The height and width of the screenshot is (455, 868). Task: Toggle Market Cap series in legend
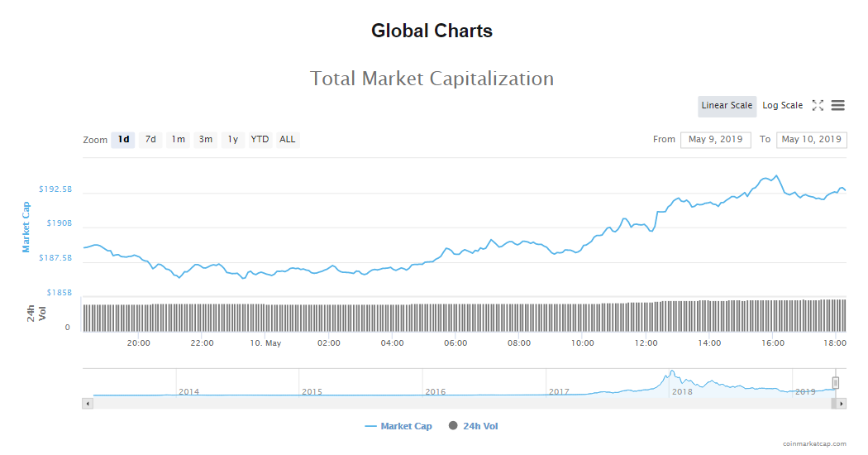coord(398,426)
